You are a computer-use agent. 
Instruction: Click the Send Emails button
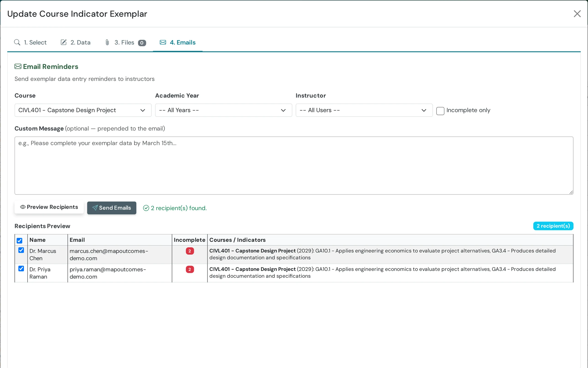pos(112,208)
